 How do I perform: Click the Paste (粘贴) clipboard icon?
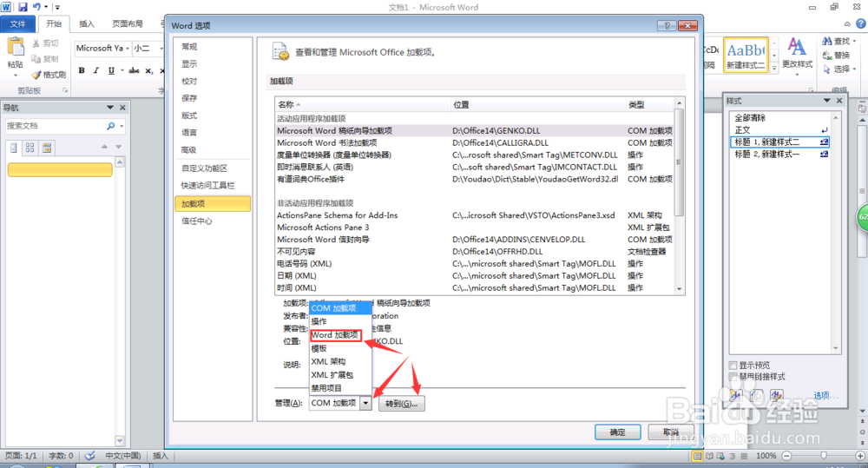[16, 48]
